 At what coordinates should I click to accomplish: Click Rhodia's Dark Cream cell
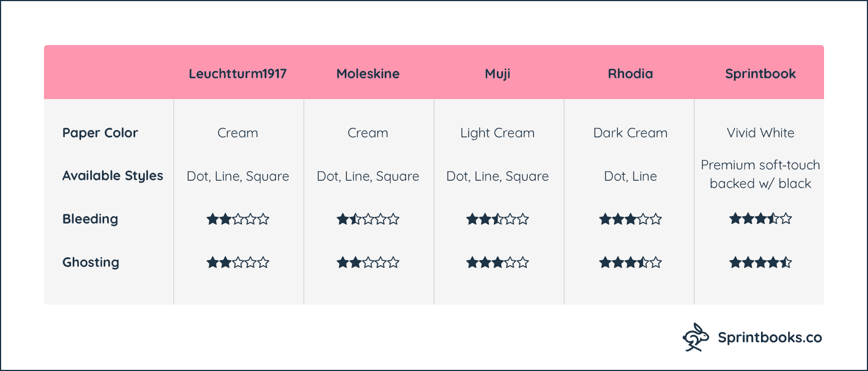click(x=630, y=133)
